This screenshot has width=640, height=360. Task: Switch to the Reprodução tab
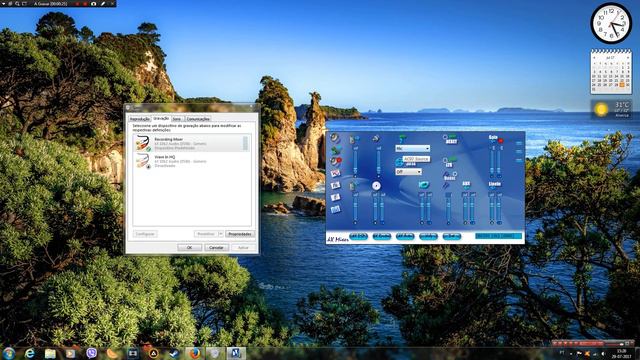tap(140, 119)
